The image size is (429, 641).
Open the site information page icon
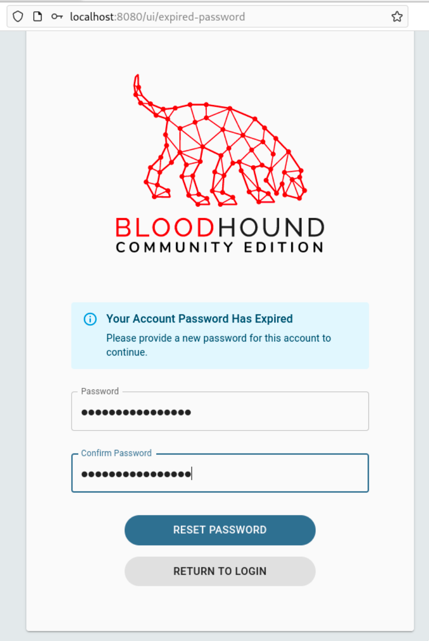[x=38, y=17]
